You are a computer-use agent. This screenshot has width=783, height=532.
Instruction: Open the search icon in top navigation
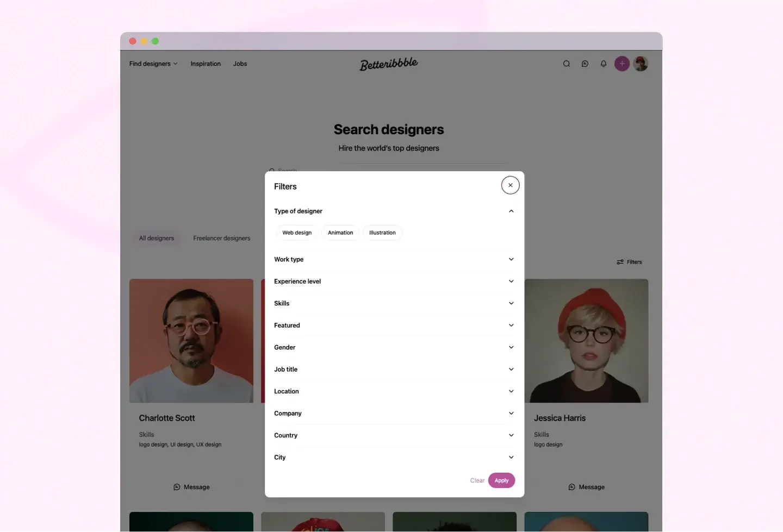(x=567, y=64)
